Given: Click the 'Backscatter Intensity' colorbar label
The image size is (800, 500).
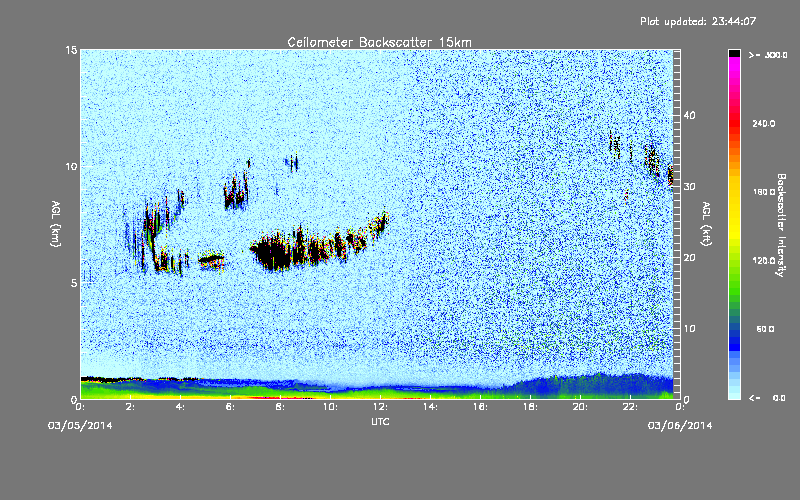Looking at the screenshot, I should coord(781,225).
